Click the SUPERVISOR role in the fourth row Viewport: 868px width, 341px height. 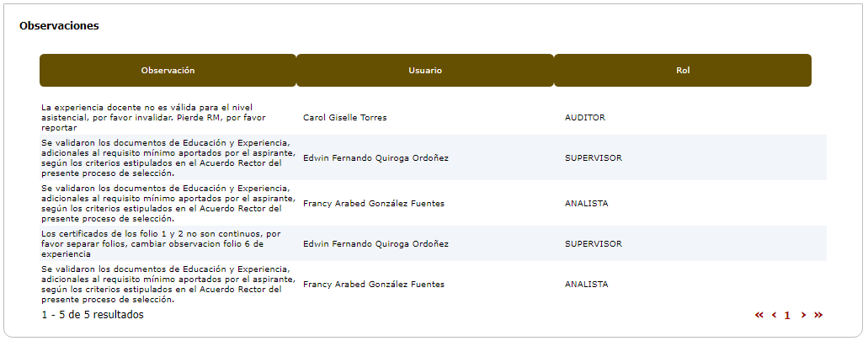(594, 244)
